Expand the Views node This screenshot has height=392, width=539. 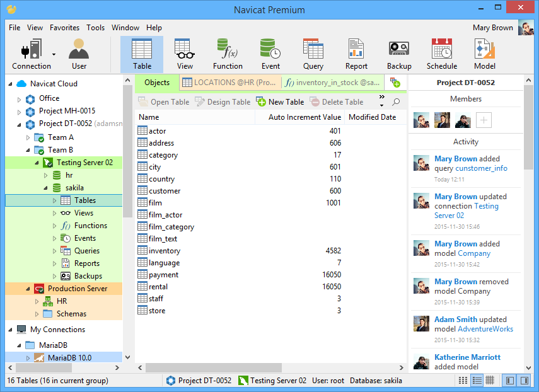tap(55, 213)
